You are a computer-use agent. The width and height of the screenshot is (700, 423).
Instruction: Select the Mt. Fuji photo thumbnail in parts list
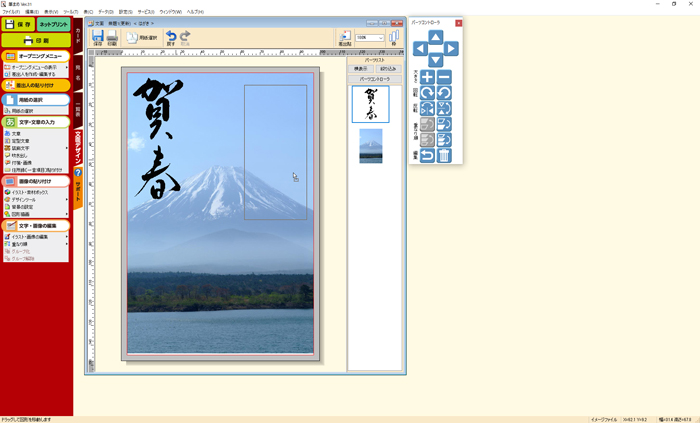pos(370,145)
